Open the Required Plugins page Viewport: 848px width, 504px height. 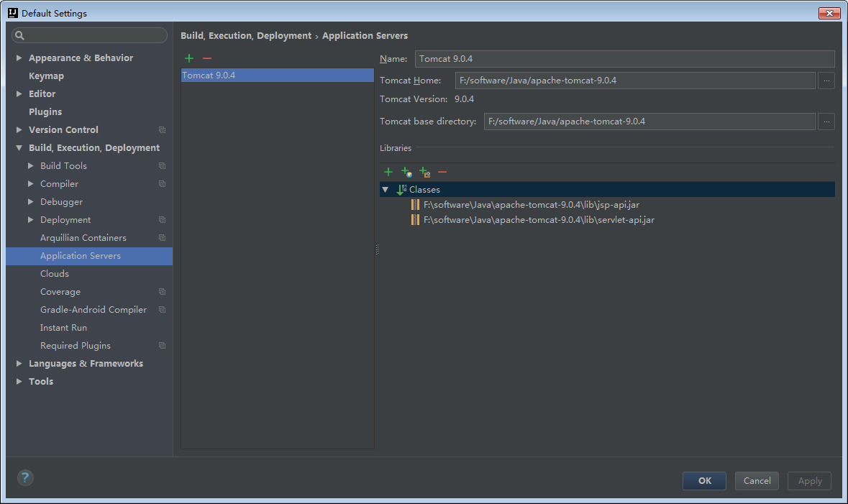click(x=76, y=346)
